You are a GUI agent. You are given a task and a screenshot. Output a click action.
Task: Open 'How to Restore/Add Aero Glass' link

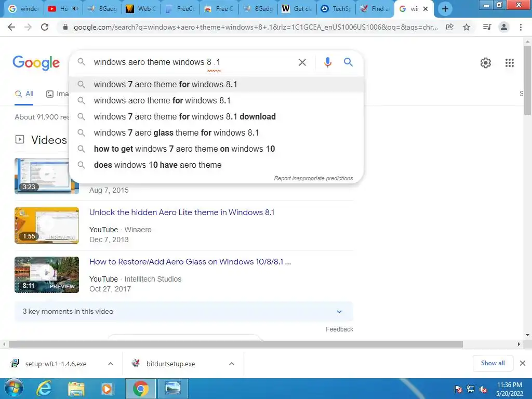pyautogui.click(x=190, y=262)
